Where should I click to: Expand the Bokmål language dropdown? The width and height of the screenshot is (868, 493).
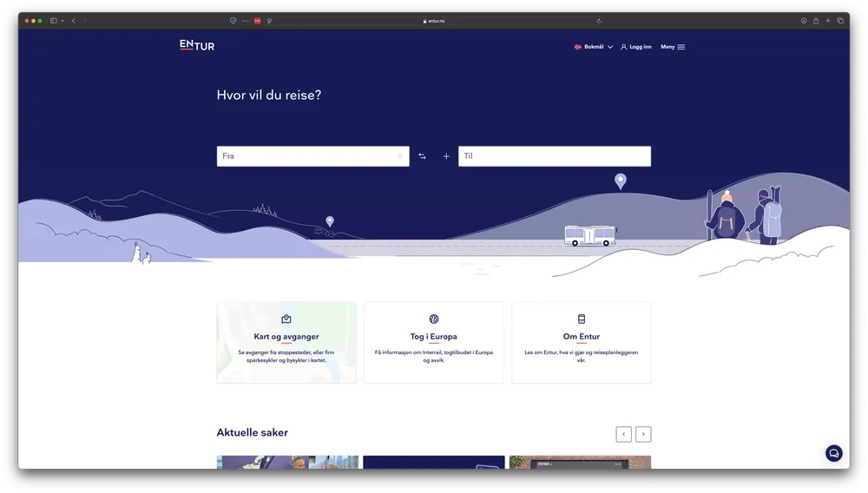point(594,47)
